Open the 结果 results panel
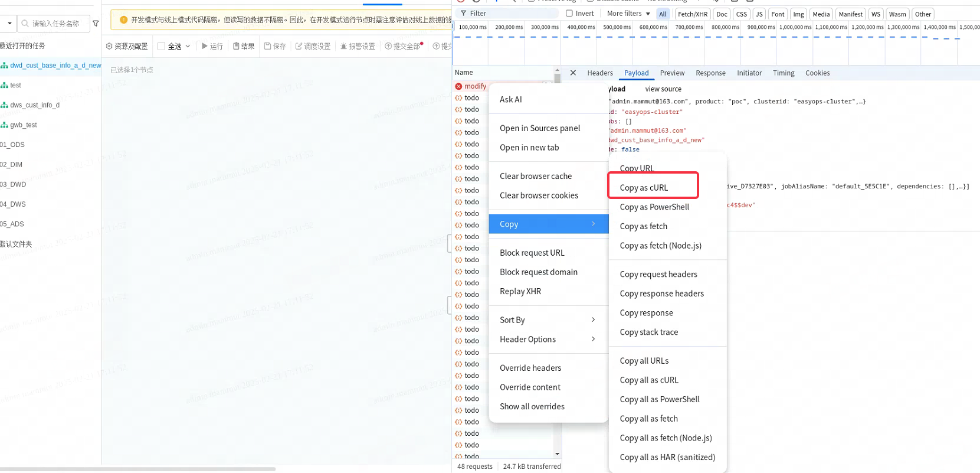This screenshot has width=980, height=473. tap(244, 46)
